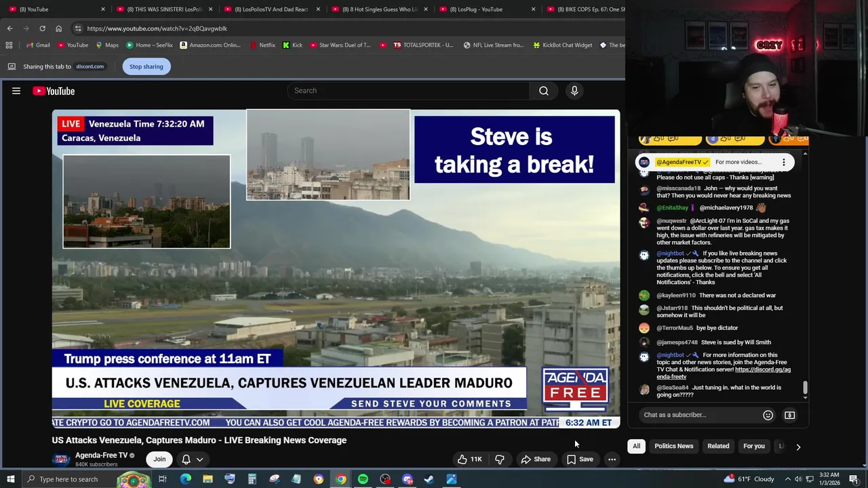Click the browser home icon
Image resolution: width=868 pixels, height=488 pixels.
pyautogui.click(x=58, y=28)
